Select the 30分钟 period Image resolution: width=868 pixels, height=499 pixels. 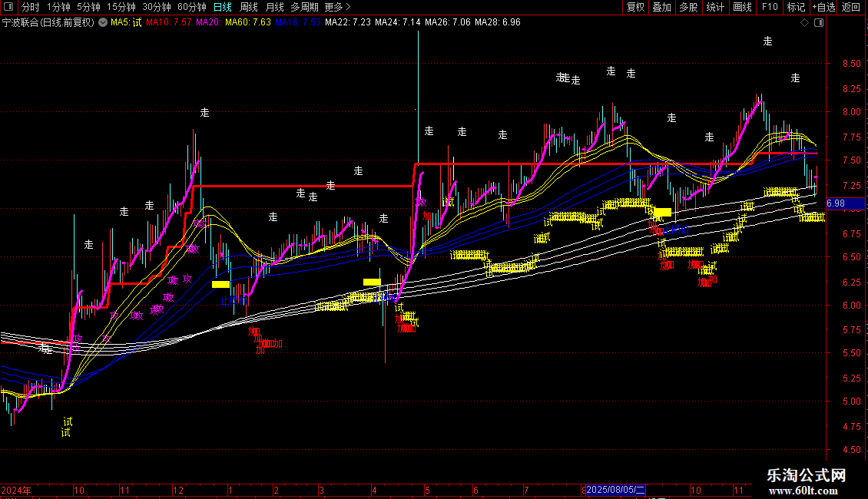[156, 7]
